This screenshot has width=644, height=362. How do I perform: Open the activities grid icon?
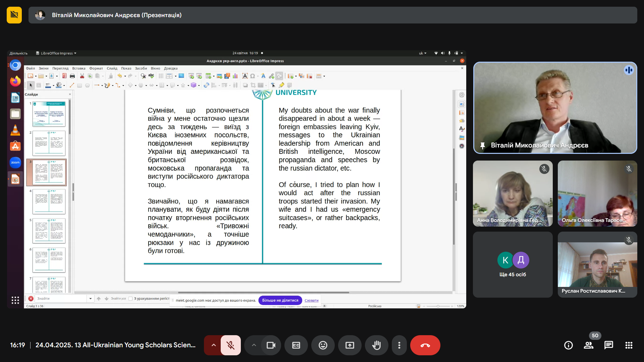(x=629, y=345)
